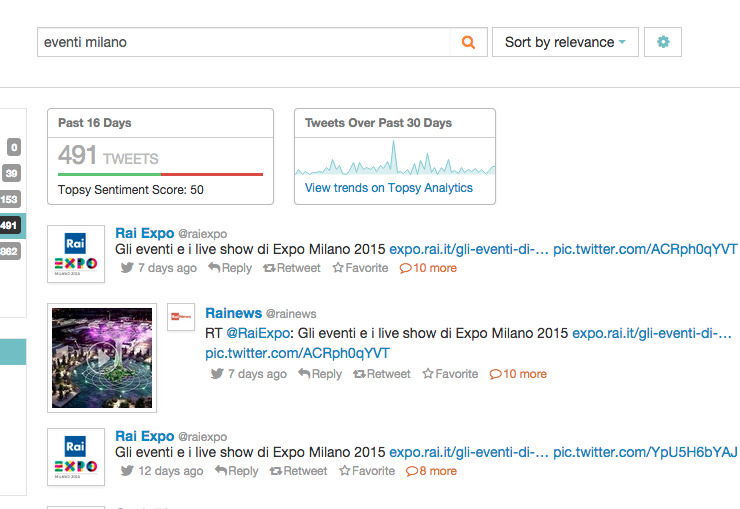Open expo.rai.it link in first Rai Expo tweet
This screenshot has height=509, width=740.
point(469,249)
